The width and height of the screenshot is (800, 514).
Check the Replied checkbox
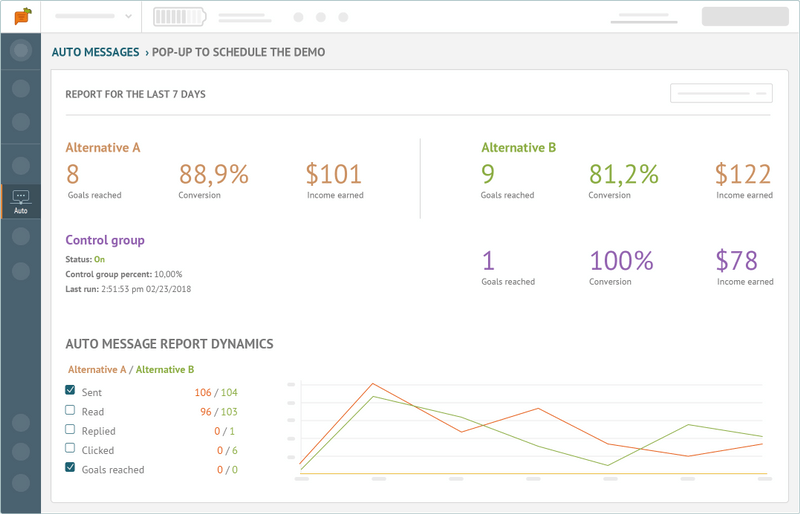pos(70,430)
